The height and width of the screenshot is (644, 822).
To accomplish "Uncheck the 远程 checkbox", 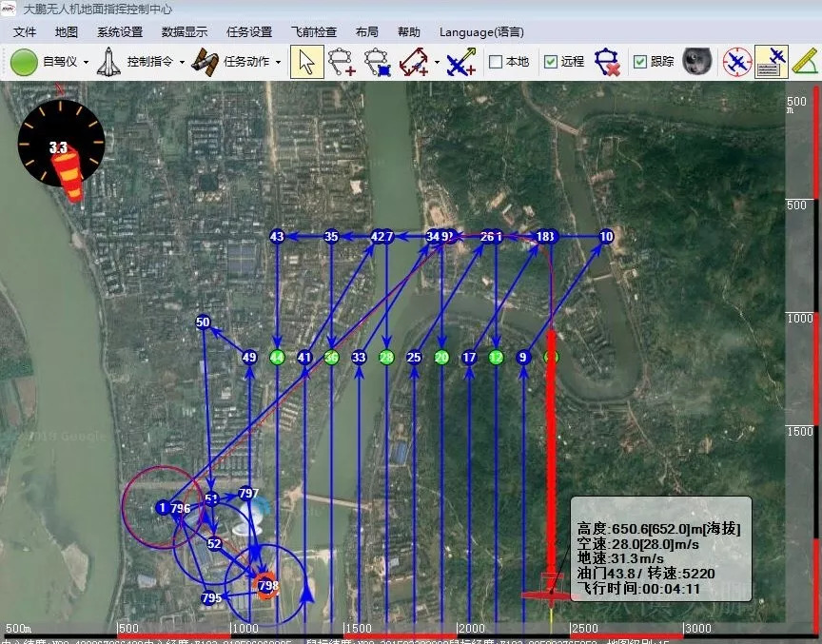I will 551,62.
